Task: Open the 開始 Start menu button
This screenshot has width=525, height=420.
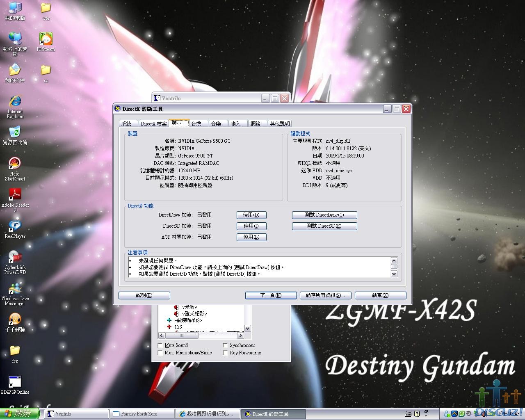Action: (x=19, y=414)
